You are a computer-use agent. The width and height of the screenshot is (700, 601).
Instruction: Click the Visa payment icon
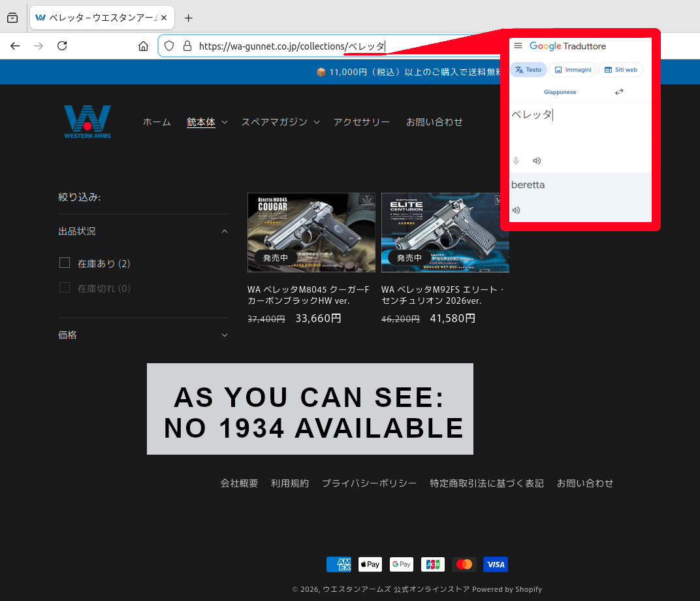(x=496, y=564)
